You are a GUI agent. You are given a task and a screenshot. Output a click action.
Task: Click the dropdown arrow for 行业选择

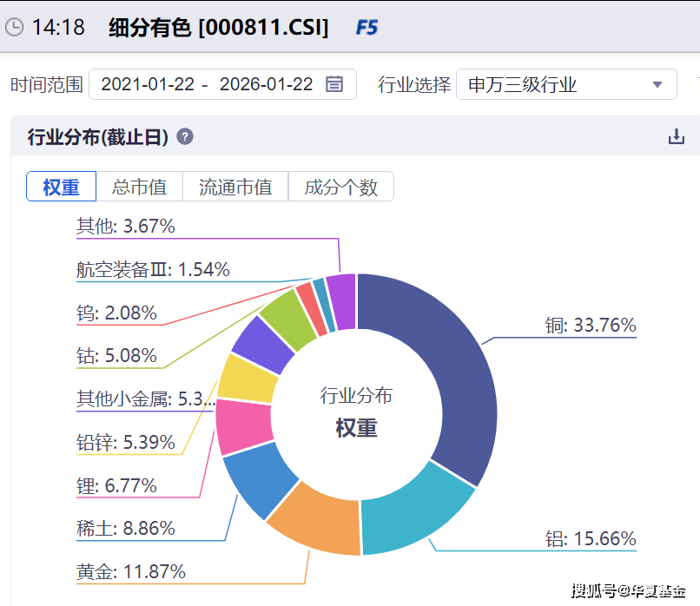point(657,84)
